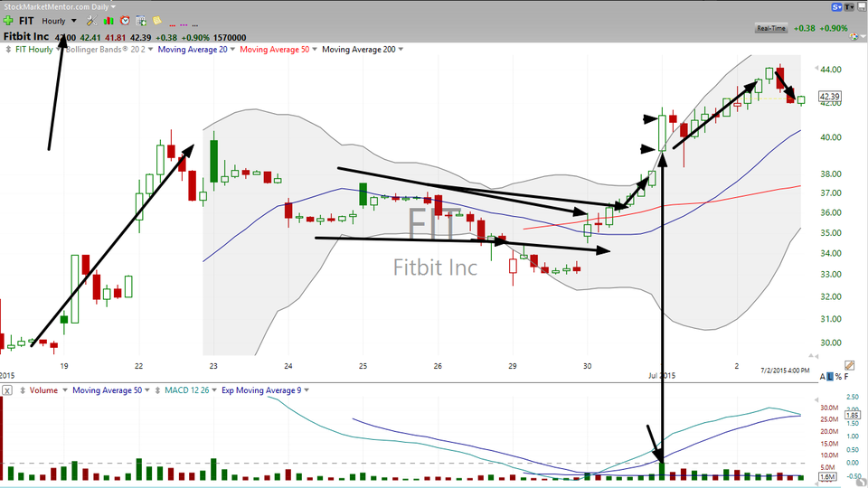Close the volume pane with X box

click(6, 390)
